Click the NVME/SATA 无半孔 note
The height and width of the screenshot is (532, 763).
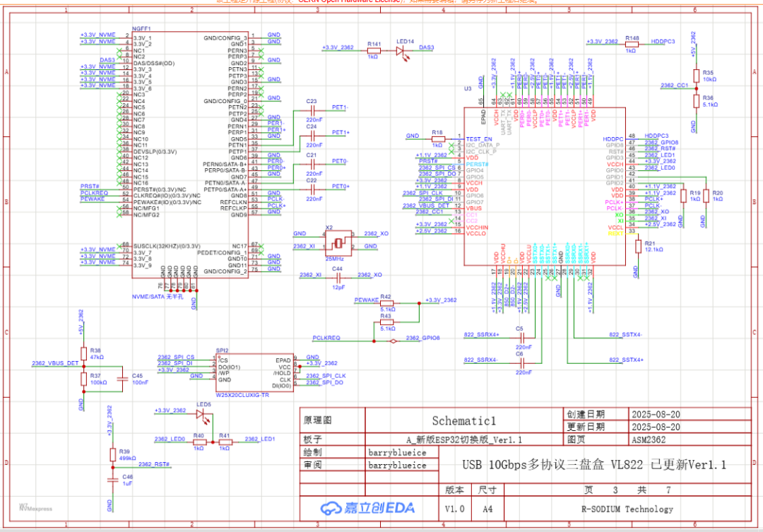pos(158,297)
